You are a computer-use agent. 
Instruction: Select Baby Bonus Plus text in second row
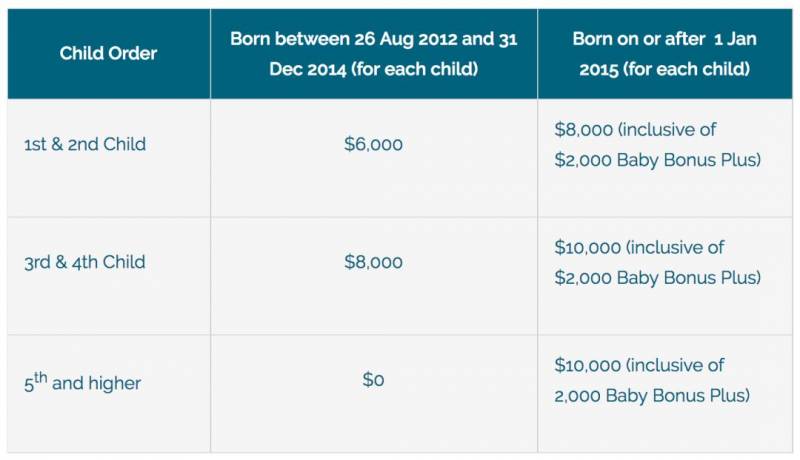pyautogui.click(x=688, y=276)
